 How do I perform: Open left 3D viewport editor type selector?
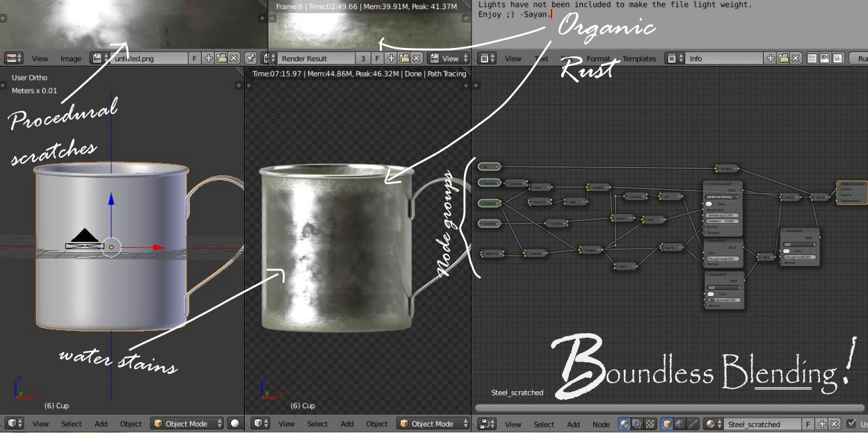[14, 423]
